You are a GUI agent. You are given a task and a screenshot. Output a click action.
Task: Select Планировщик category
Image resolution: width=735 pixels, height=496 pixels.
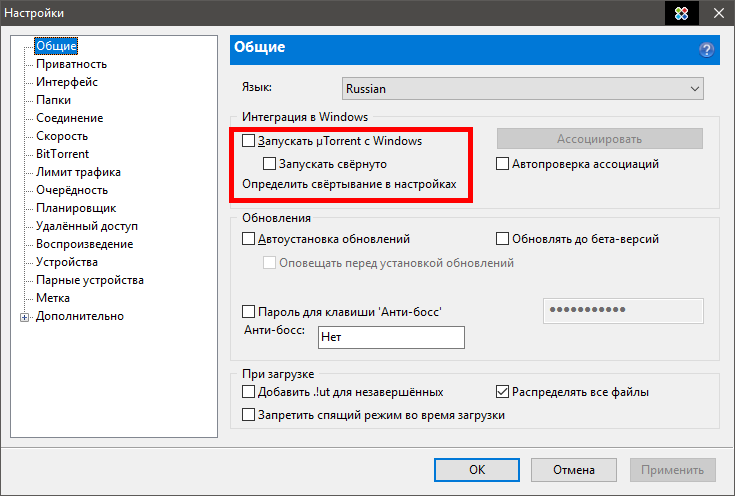(x=76, y=208)
